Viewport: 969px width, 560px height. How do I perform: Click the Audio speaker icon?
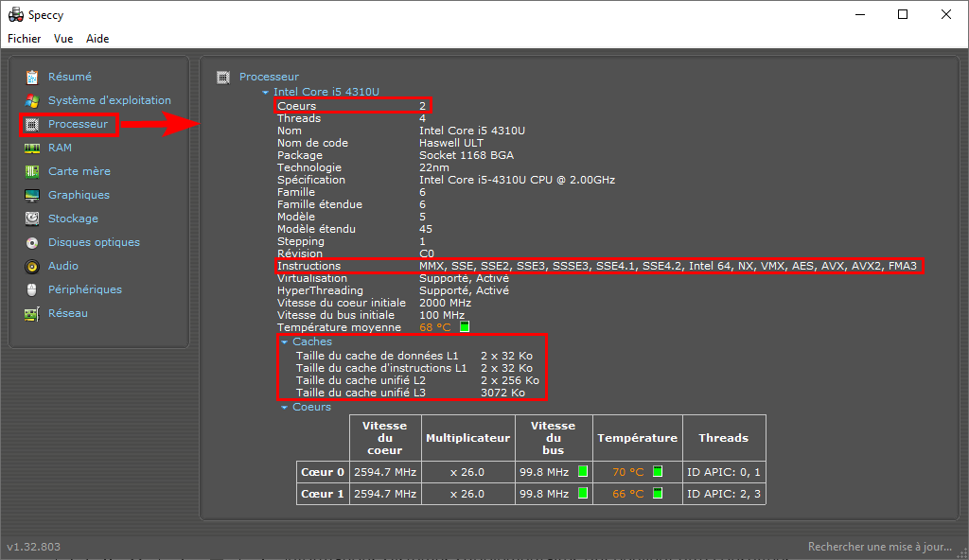32,267
